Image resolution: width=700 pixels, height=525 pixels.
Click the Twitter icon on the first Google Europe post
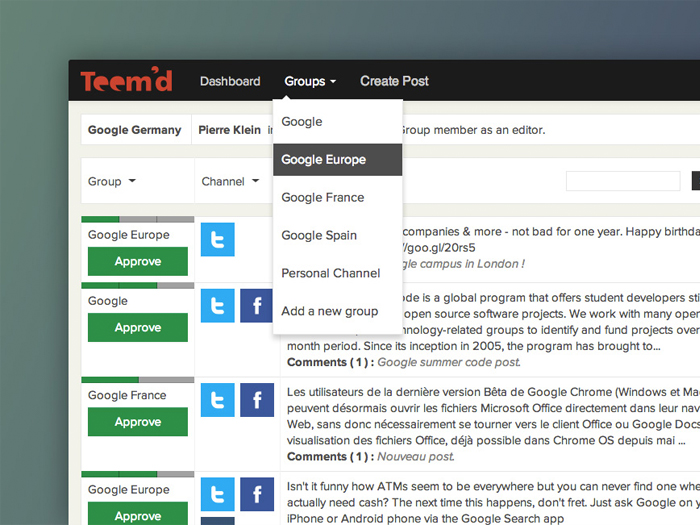click(217, 240)
